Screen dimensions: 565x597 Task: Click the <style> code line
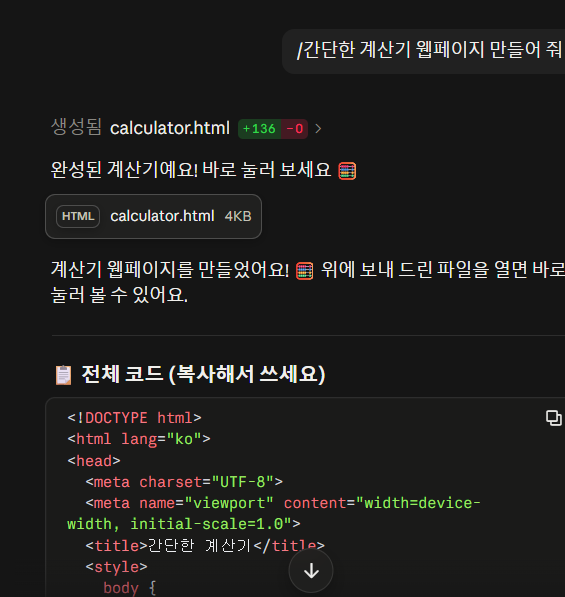117,567
